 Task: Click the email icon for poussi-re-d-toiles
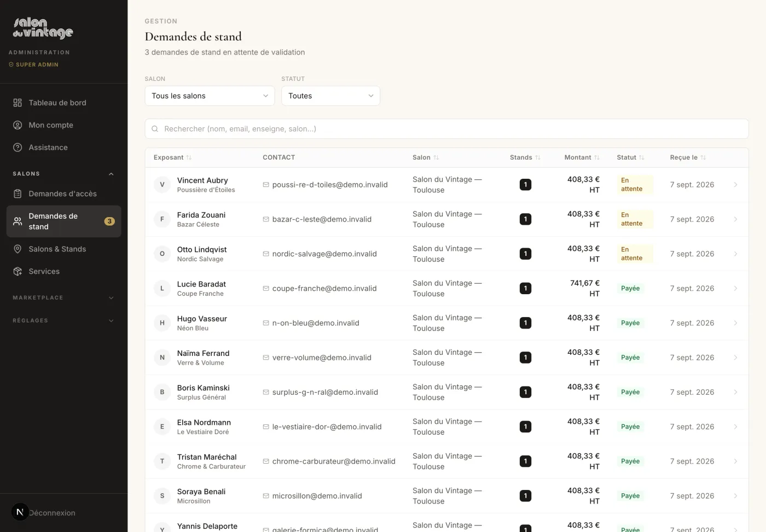(x=266, y=185)
